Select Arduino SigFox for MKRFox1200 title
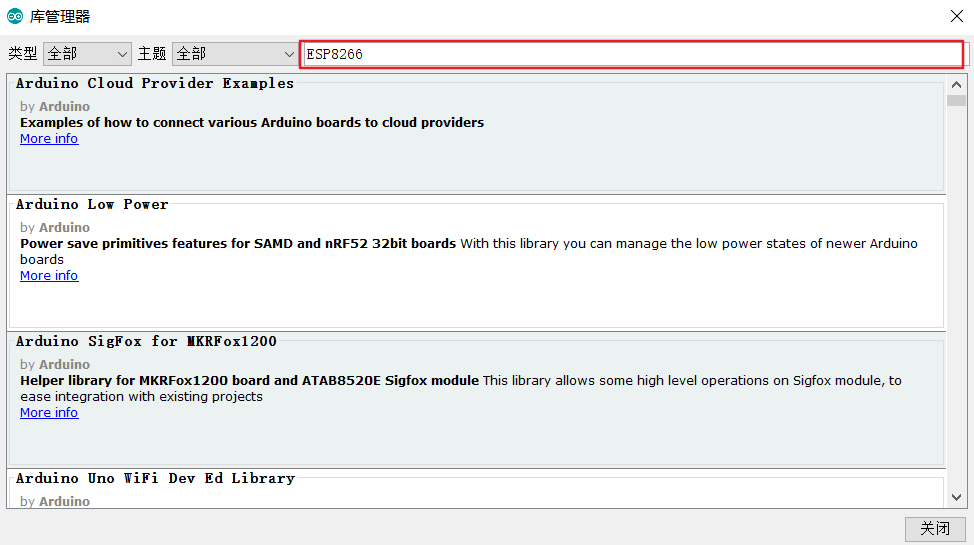Image resolution: width=974 pixels, height=545 pixels. pyautogui.click(x=146, y=341)
